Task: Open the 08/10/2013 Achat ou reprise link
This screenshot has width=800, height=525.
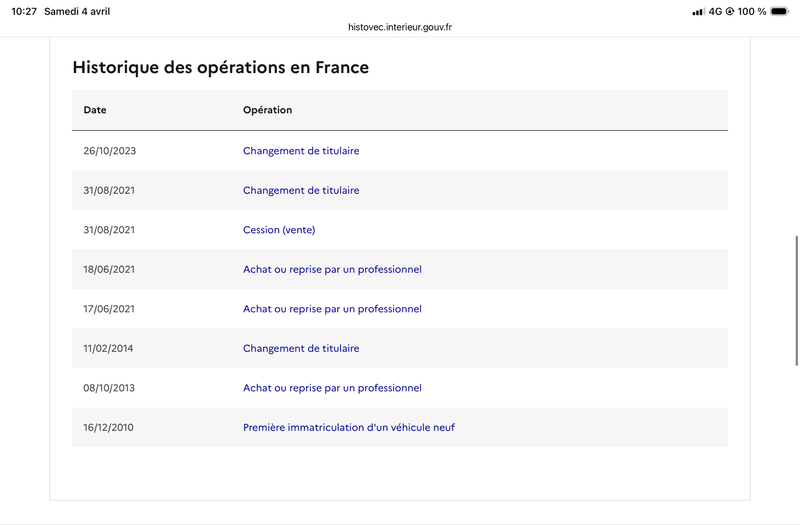Action: (332, 388)
